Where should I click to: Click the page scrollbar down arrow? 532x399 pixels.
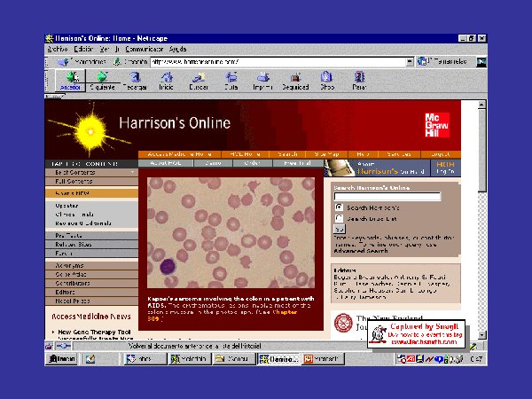[x=481, y=335]
